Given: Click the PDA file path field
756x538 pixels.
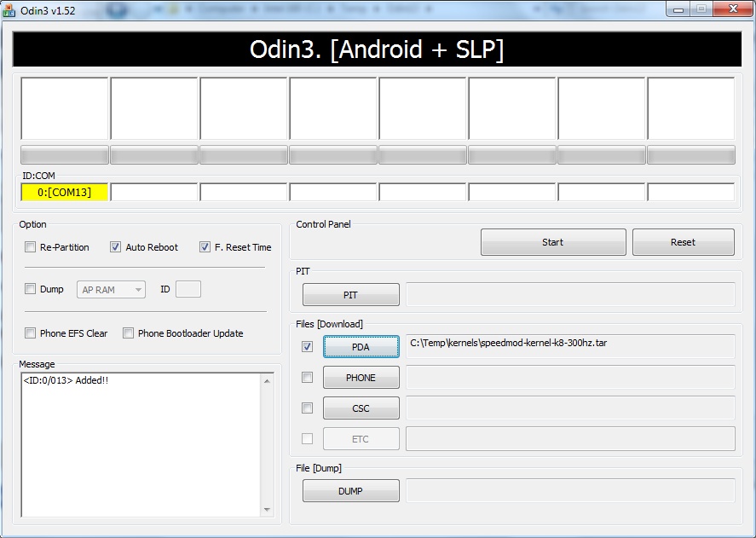Looking at the screenshot, I should click(x=570, y=346).
